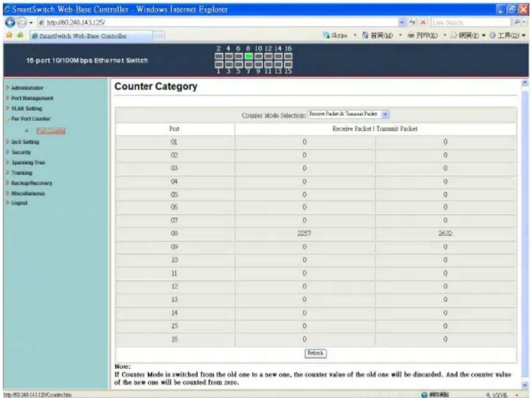Click transmit packet value 2632

coord(445,234)
